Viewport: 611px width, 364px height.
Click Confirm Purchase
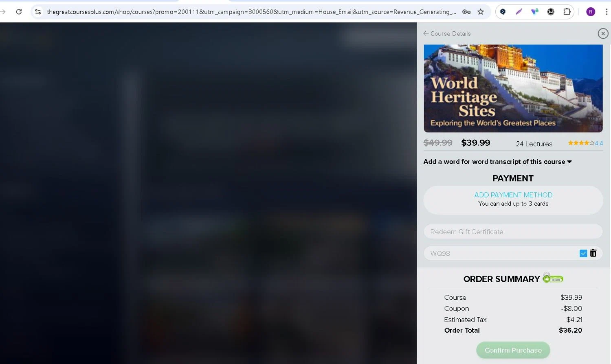(x=513, y=350)
